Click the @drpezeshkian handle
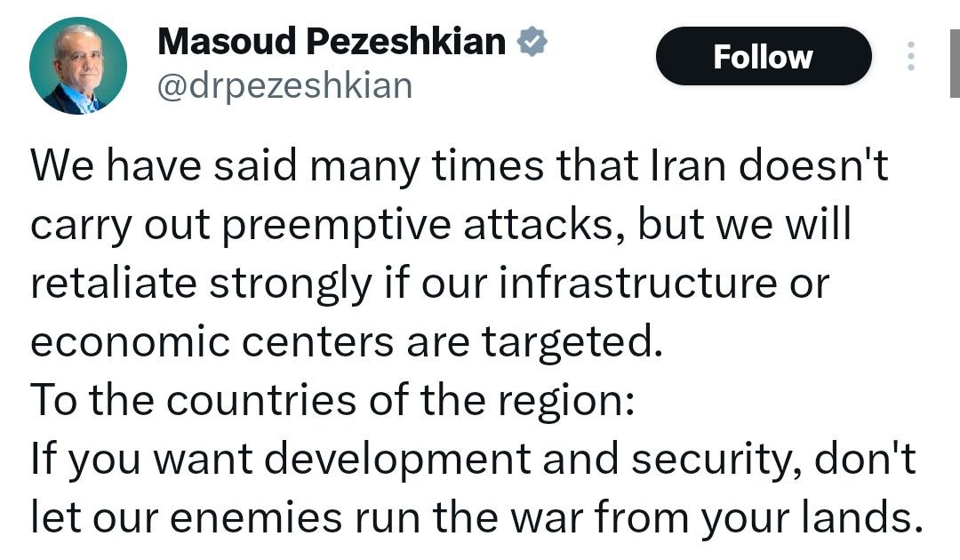The height and width of the screenshot is (560, 960). [284, 86]
